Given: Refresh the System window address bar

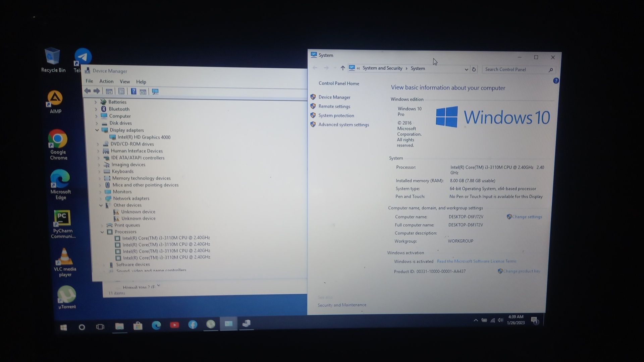Looking at the screenshot, I should [x=474, y=69].
